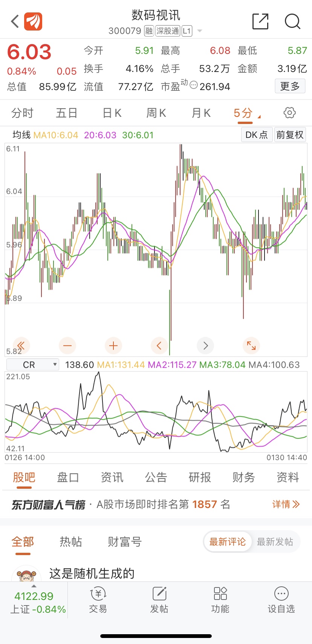Image resolution: width=312 pixels, height=644 pixels.
Task: Open post titled 这是随机生成的
Action: (x=92, y=573)
